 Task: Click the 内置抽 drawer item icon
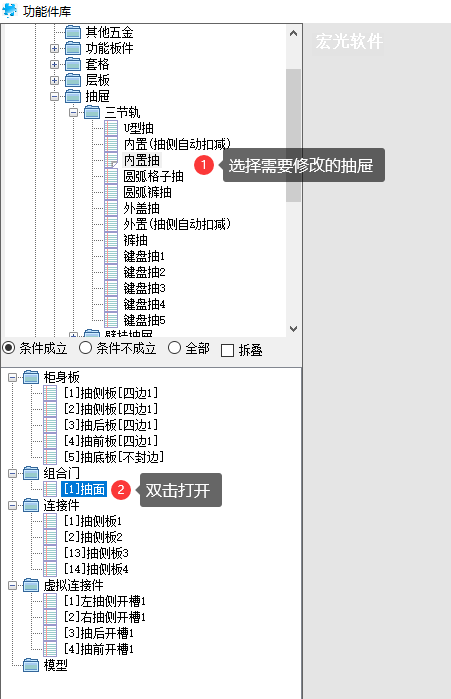click(x=111, y=160)
